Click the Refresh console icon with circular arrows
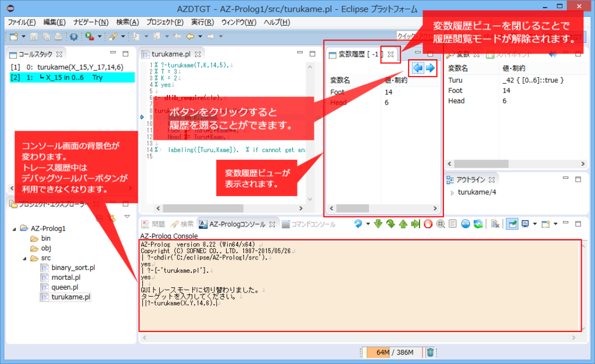Viewport: 595px width, 364px height. 478,223
